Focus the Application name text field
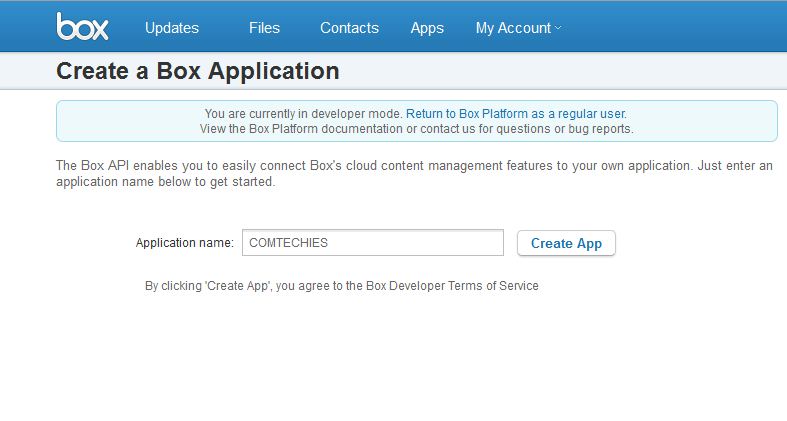This screenshot has height=421, width=787. coord(372,243)
